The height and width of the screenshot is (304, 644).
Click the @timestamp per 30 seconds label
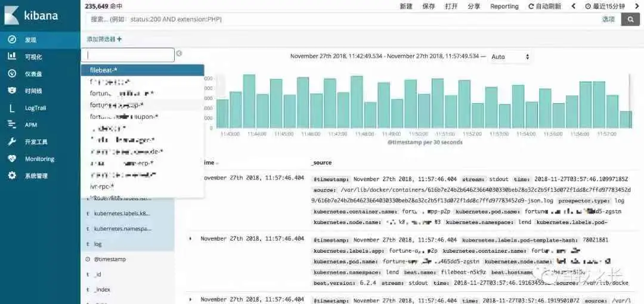pos(425,142)
